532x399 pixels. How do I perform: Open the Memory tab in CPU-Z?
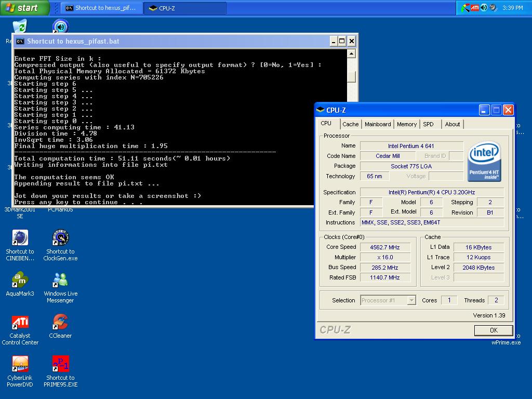406,124
